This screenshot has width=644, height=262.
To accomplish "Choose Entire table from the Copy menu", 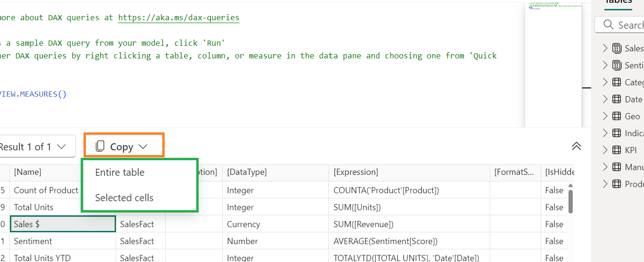I will point(120,172).
